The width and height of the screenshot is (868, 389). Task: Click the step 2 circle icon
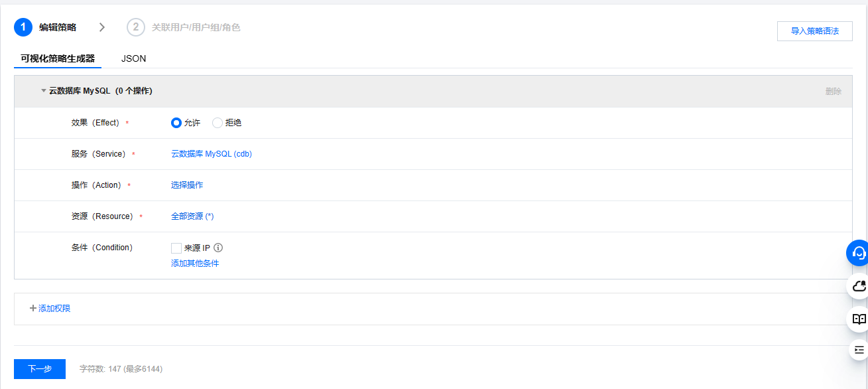click(136, 27)
